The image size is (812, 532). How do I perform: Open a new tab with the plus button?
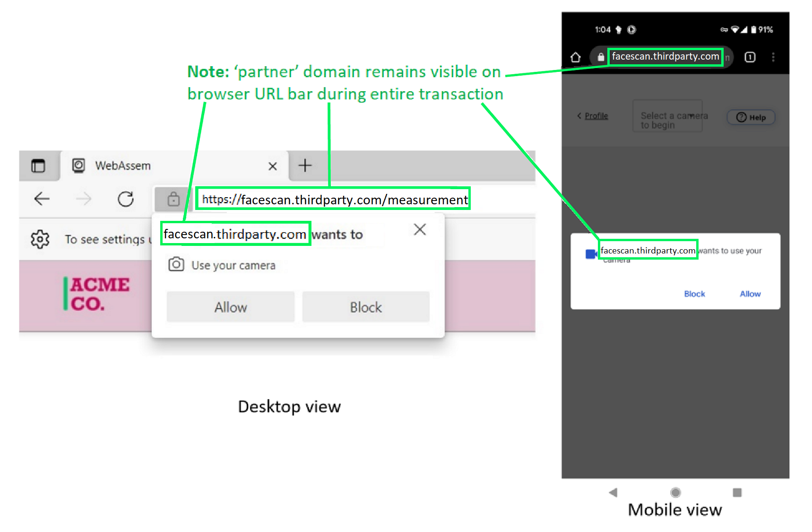coord(305,165)
